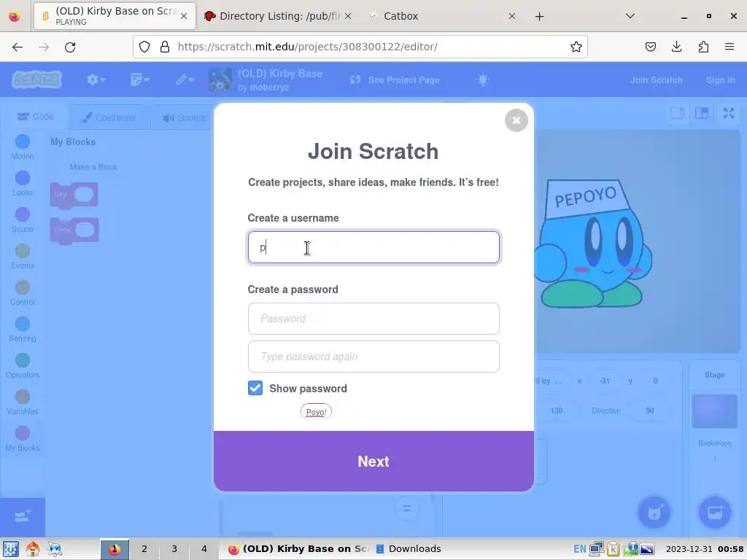Click Make a Block button
Screen dimensions: 747x560
pos(93,167)
